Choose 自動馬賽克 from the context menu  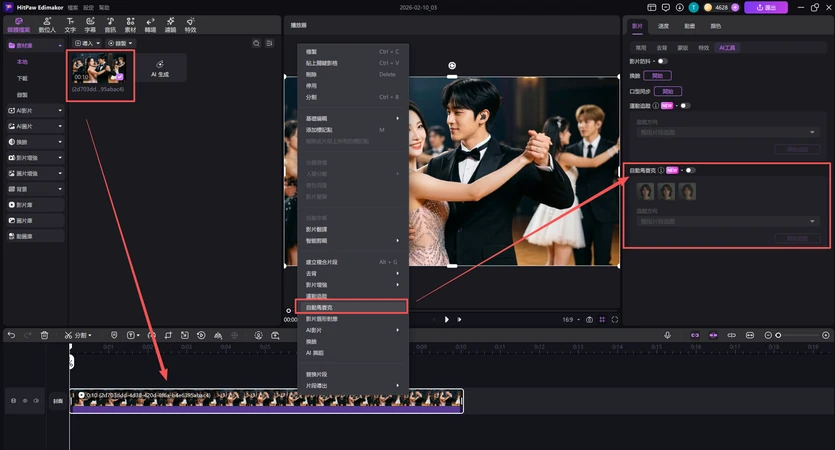tap(352, 307)
